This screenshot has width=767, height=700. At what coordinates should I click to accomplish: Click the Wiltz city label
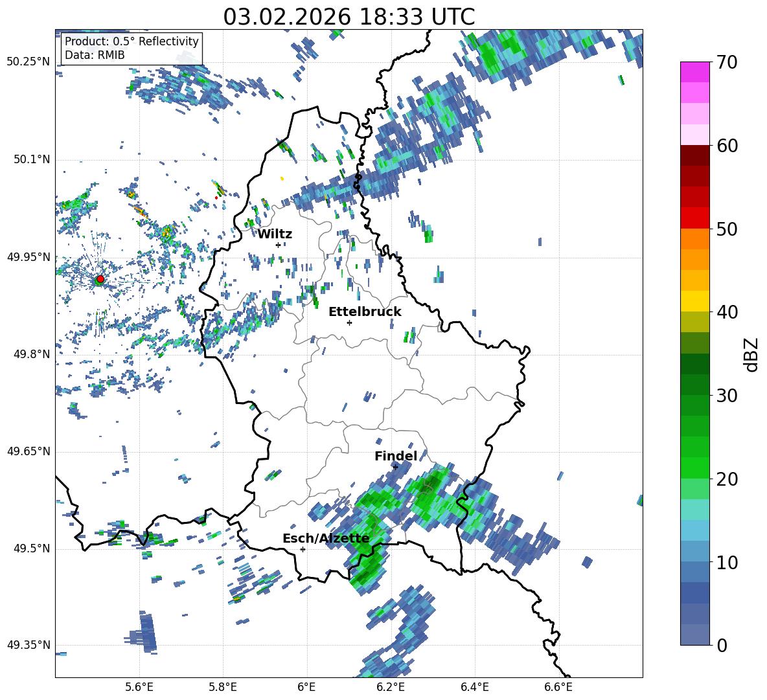(275, 234)
